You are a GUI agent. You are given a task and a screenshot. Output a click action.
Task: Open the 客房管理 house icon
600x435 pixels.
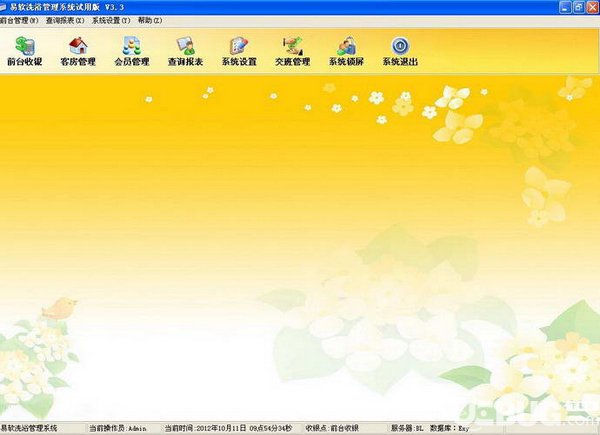78,51
